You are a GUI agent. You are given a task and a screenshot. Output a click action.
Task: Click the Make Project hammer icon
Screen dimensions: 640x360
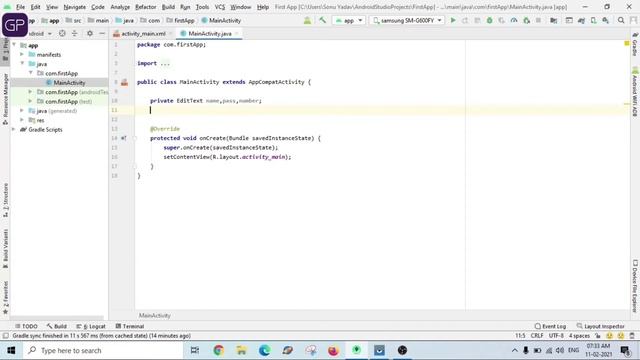(x=322, y=20)
